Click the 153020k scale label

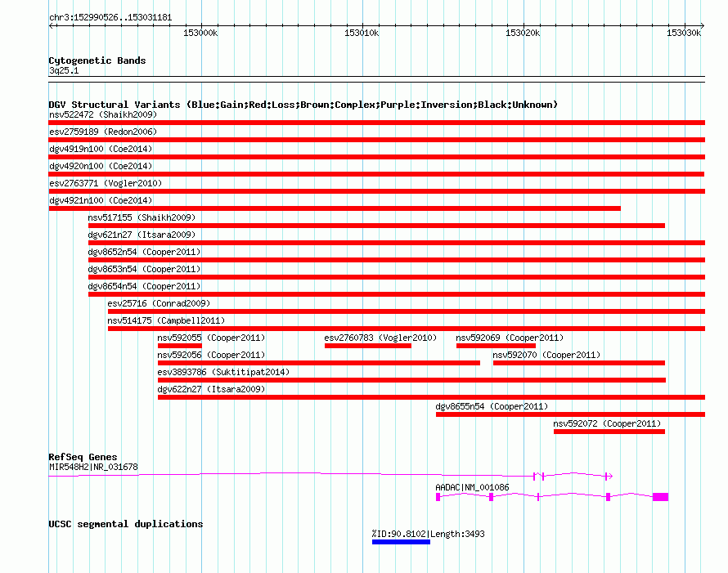(523, 33)
